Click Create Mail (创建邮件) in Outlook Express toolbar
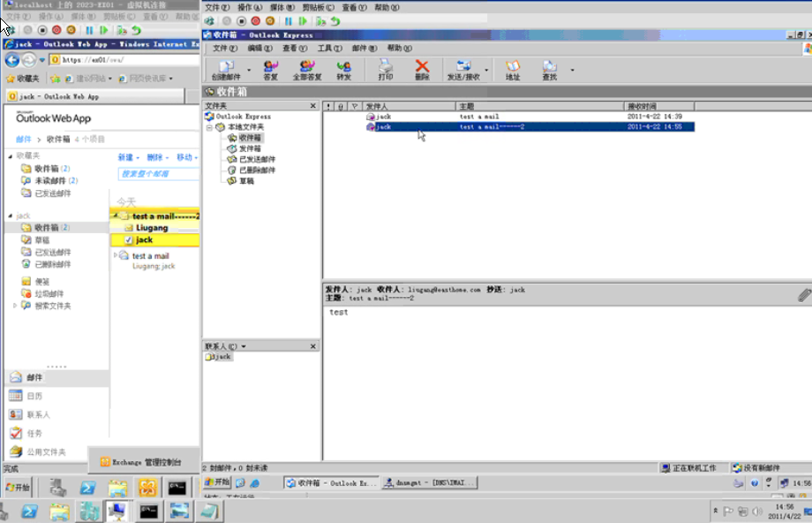 point(226,70)
